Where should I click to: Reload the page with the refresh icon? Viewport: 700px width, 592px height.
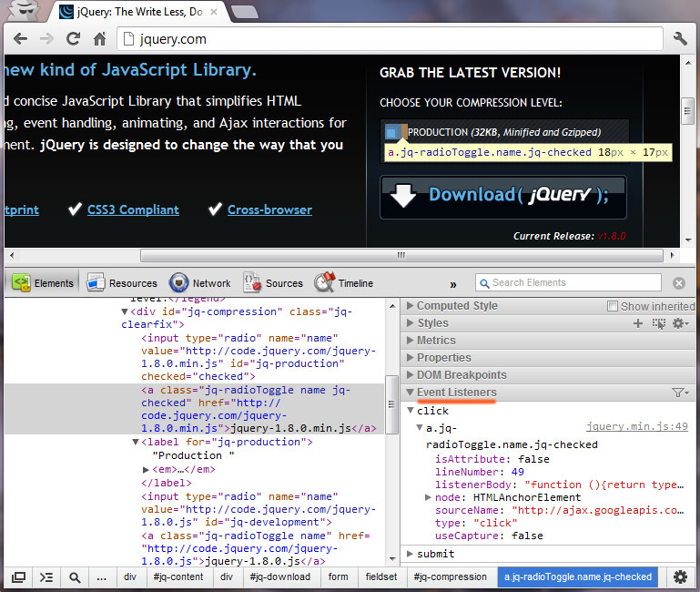(73, 39)
